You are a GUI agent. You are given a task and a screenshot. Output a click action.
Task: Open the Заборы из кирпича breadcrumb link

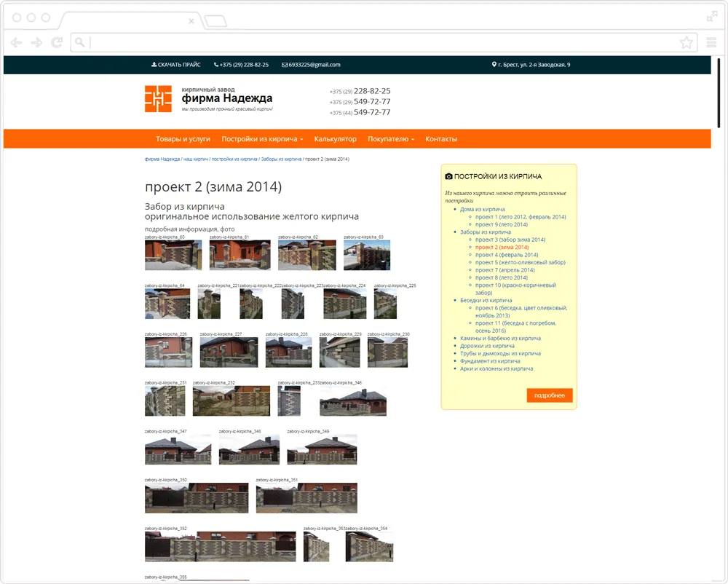[281, 159]
